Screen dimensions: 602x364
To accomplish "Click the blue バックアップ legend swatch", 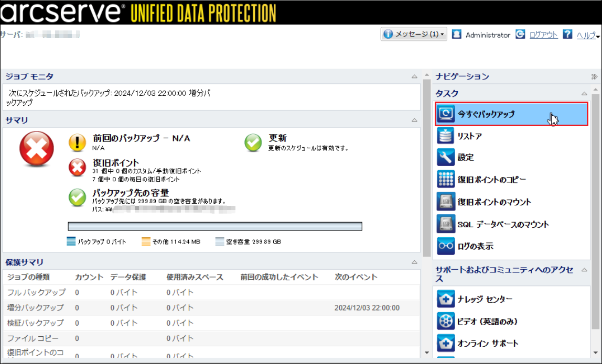I will 71,241.
